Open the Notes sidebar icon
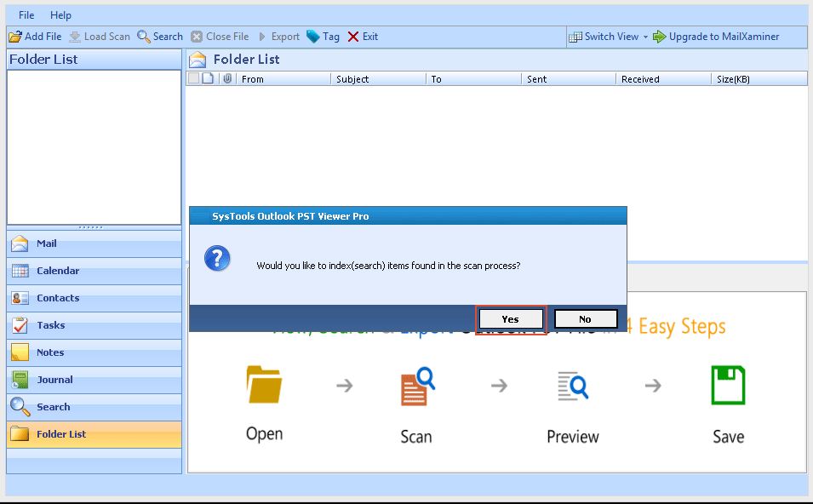813x504 pixels. coord(20,352)
